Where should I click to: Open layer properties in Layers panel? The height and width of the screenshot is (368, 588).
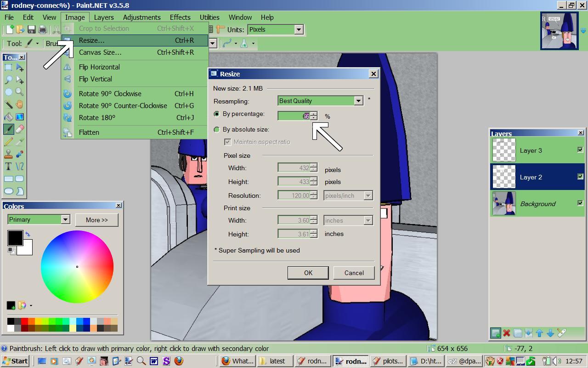tap(562, 333)
